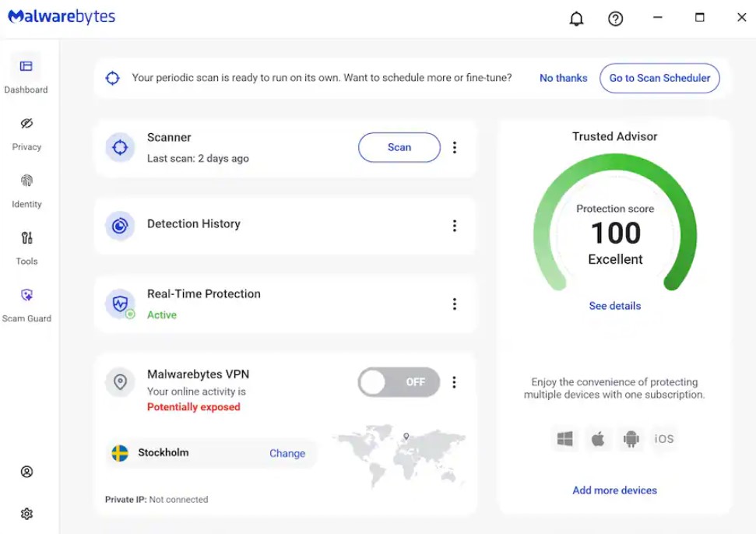Image resolution: width=756 pixels, height=534 pixels.
Task: Go to Scan Scheduler
Action: [x=659, y=78]
